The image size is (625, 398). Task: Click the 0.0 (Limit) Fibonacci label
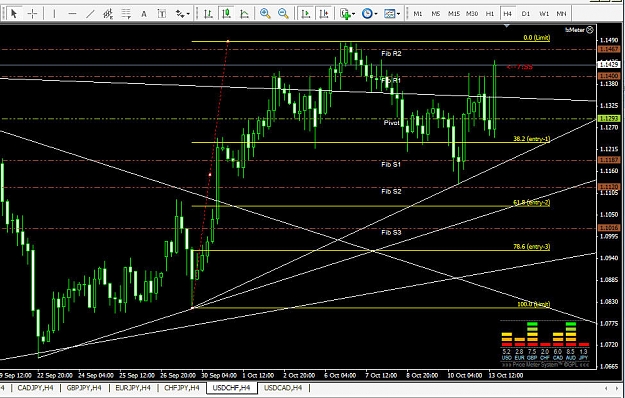pos(537,38)
